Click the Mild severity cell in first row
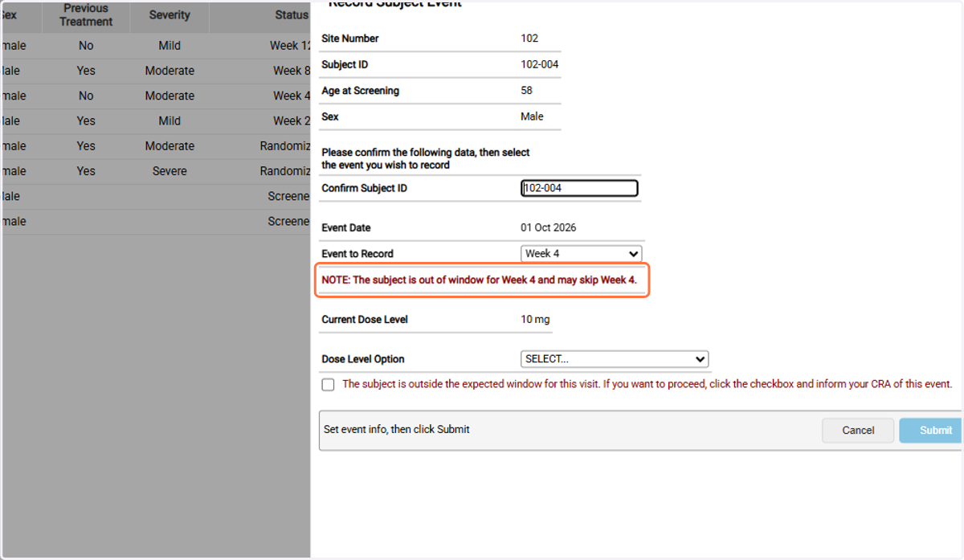The height and width of the screenshot is (560, 964). (x=170, y=46)
